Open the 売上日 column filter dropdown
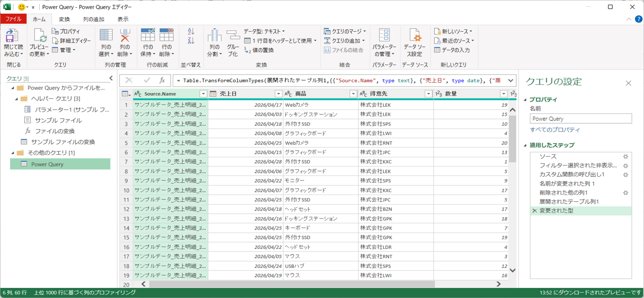The width and height of the screenshot is (644, 298). [278, 94]
